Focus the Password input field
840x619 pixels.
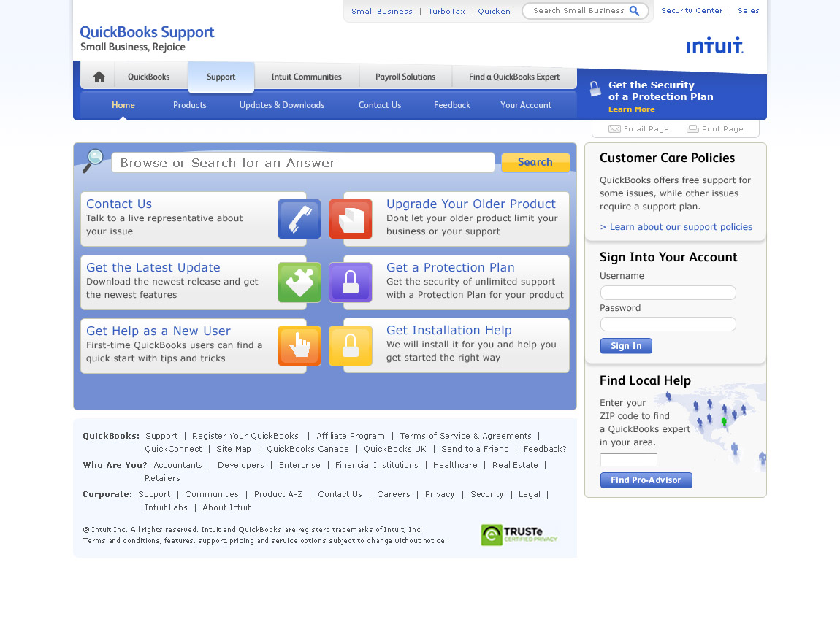668,324
